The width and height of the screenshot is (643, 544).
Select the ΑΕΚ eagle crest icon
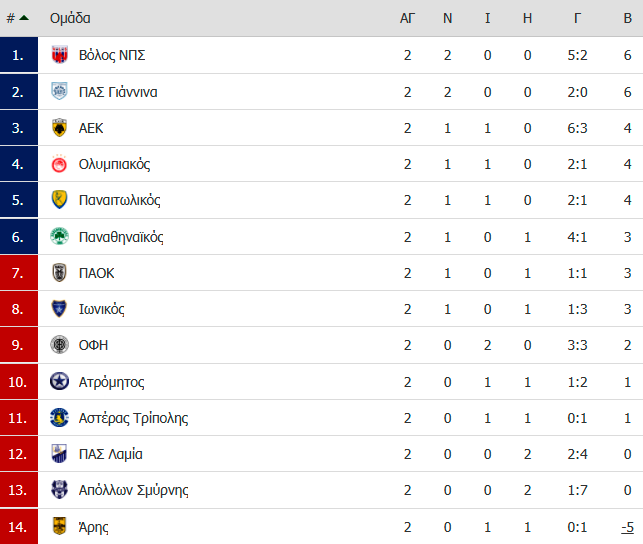(59, 128)
